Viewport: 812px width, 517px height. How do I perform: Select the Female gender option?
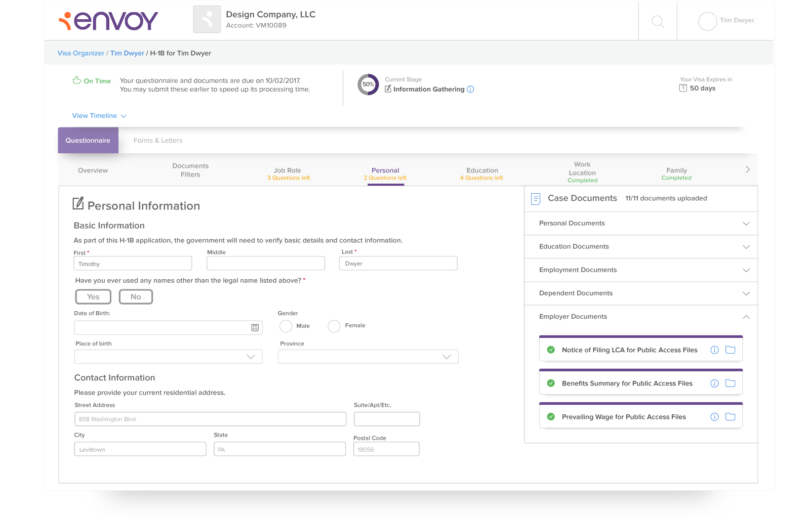(334, 326)
